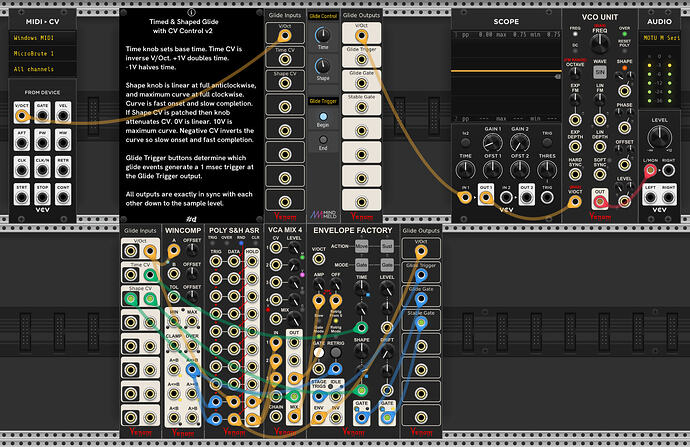Click the SOFT SYNC jack on VCO Unit
Image resolution: width=690 pixels, height=447 pixels.
tap(600, 174)
